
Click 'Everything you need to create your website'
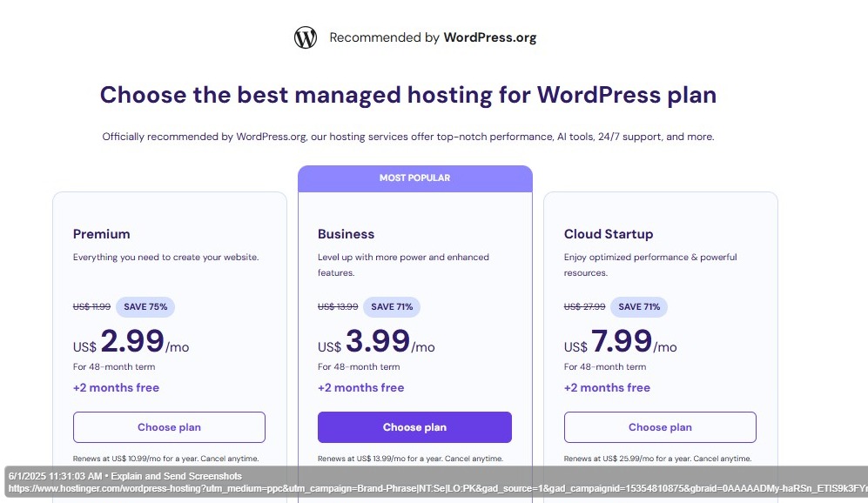166,258
